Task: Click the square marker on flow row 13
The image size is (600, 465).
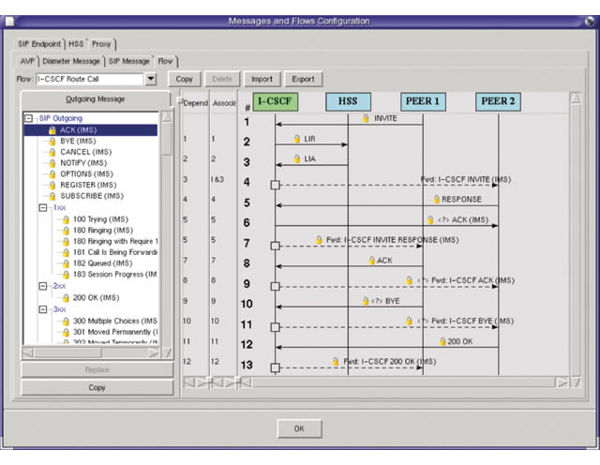Action: (275, 368)
